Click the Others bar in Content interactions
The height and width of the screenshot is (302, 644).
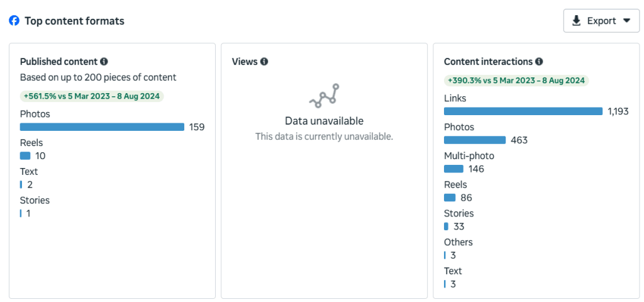(445, 255)
